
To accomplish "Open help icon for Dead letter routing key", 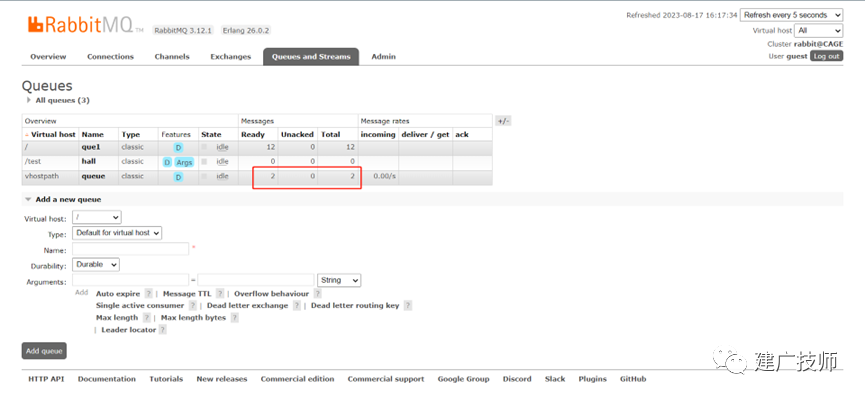I will pyautogui.click(x=408, y=305).
